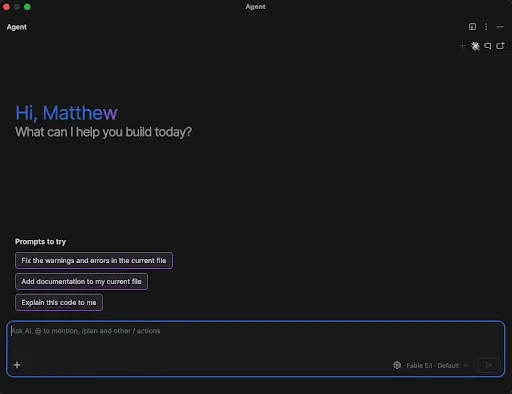Click the model icon beside Fable 5.1
The image size is (512, 394).
pyautogui.click(x=397, y=365)
